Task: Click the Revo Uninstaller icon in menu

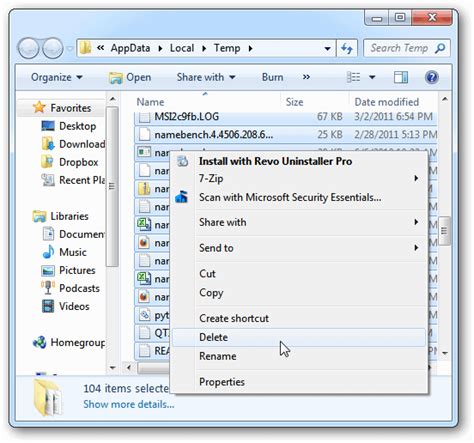Action: click(182, 161)
